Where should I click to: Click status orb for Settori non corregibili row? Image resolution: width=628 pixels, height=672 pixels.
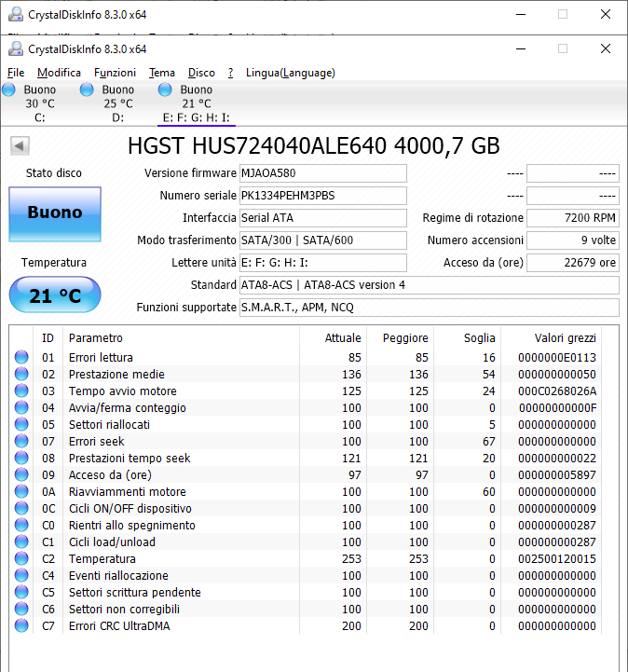[x=21, y=609]
